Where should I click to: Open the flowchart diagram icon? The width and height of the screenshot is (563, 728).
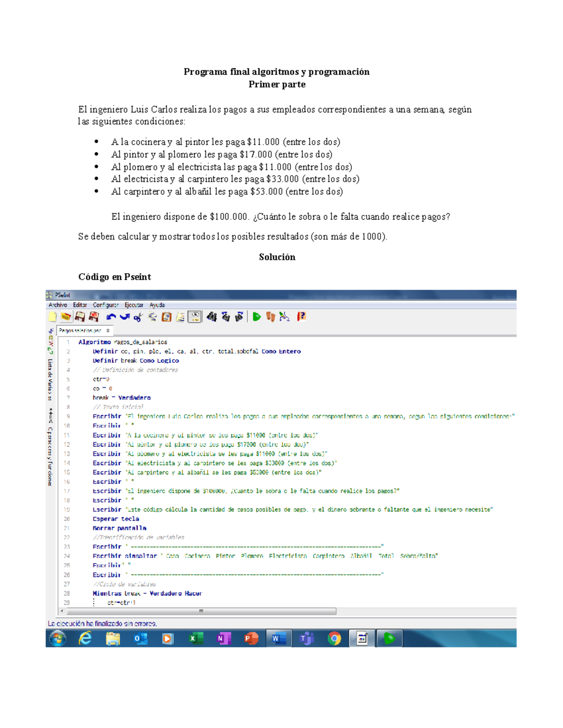(x=284, y=317)
